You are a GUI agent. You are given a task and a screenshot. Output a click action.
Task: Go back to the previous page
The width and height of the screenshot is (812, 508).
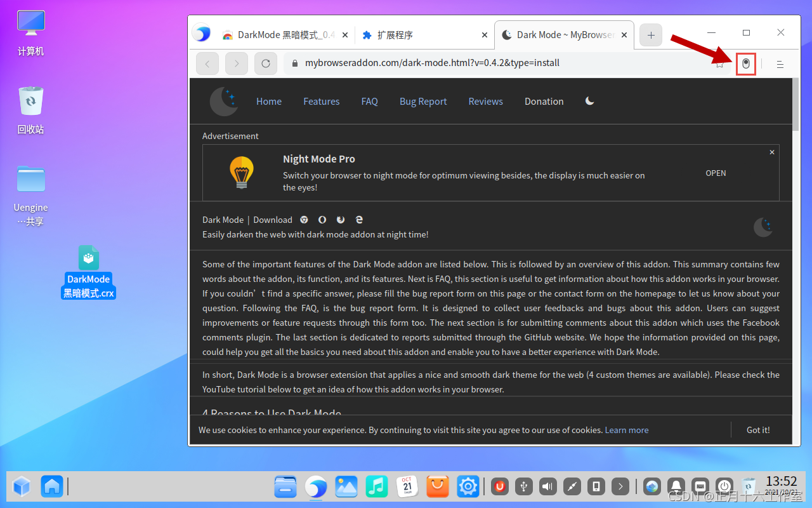pos(207,63)
